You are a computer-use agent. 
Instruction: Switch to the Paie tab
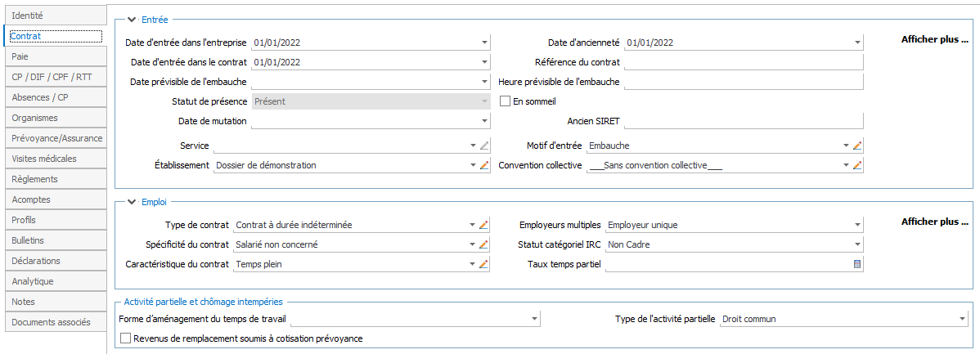pyautogui.click(x=54, y=56)
